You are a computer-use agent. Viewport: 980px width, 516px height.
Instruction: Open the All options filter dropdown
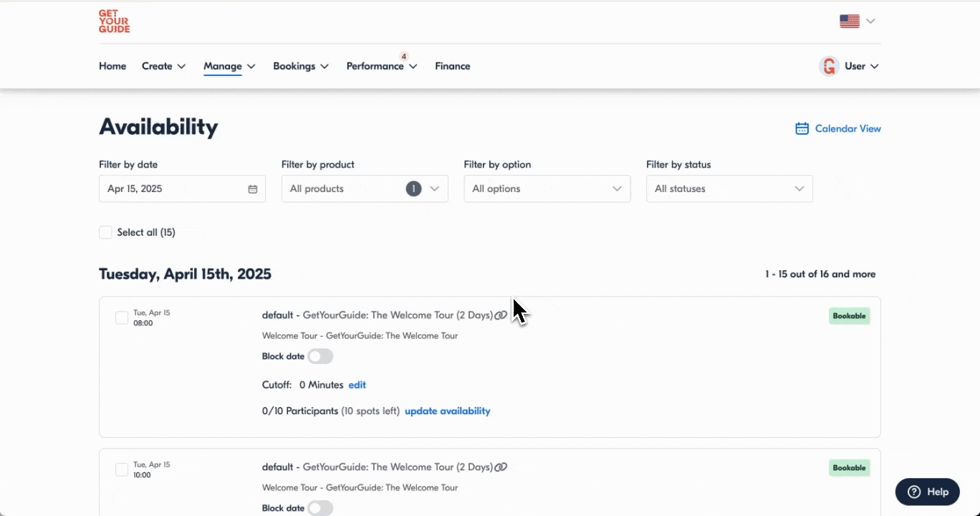[547, 188]
